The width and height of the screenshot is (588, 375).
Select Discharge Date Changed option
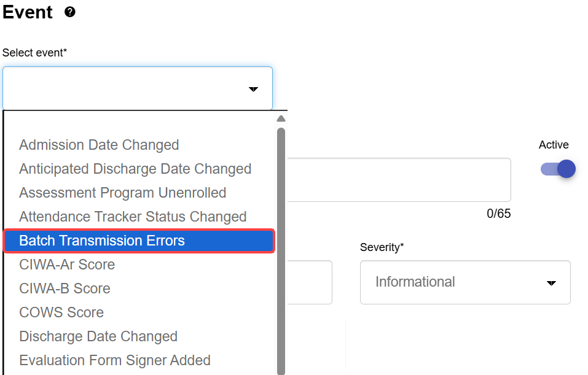pyautogui.click(x=98, y=336)
